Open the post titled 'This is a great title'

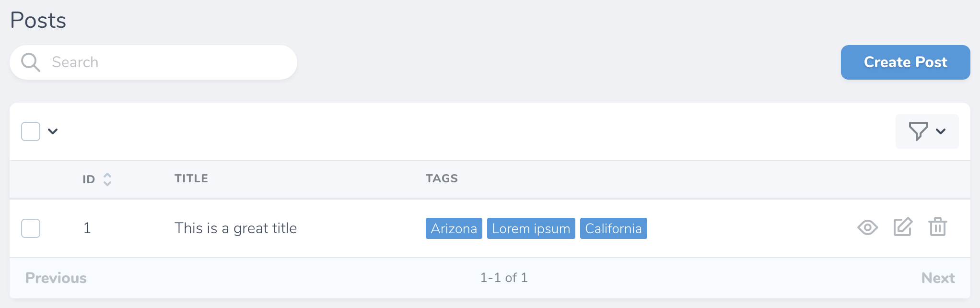[236, 228]
